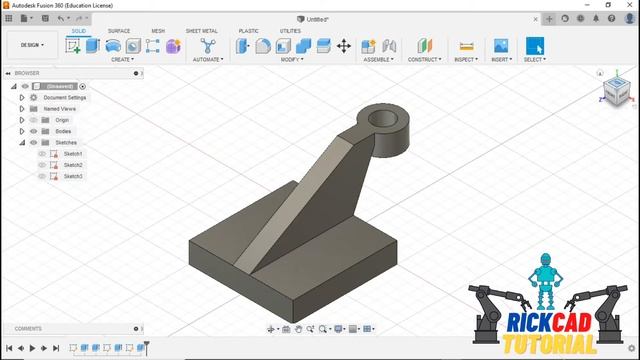Select the Joint tool
Image resolution: width=640 pixels, height=360 pixels.
(389, 46)
